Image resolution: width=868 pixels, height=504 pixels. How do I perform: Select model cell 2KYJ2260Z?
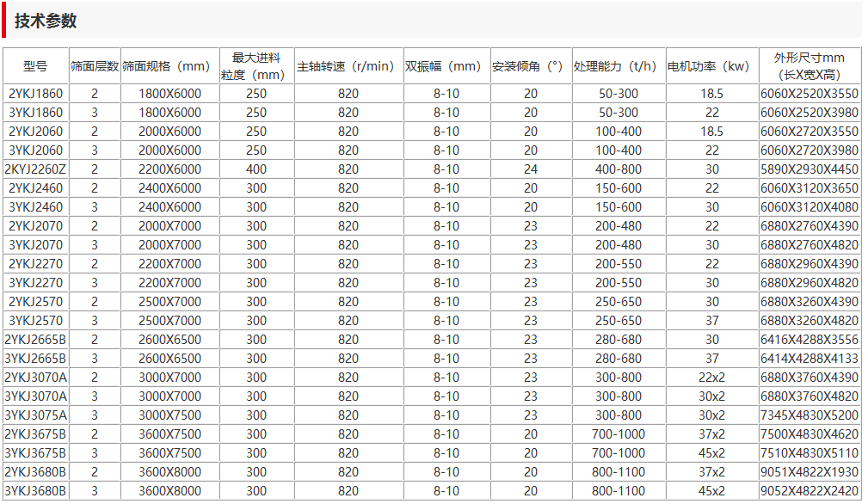point(35,169)
